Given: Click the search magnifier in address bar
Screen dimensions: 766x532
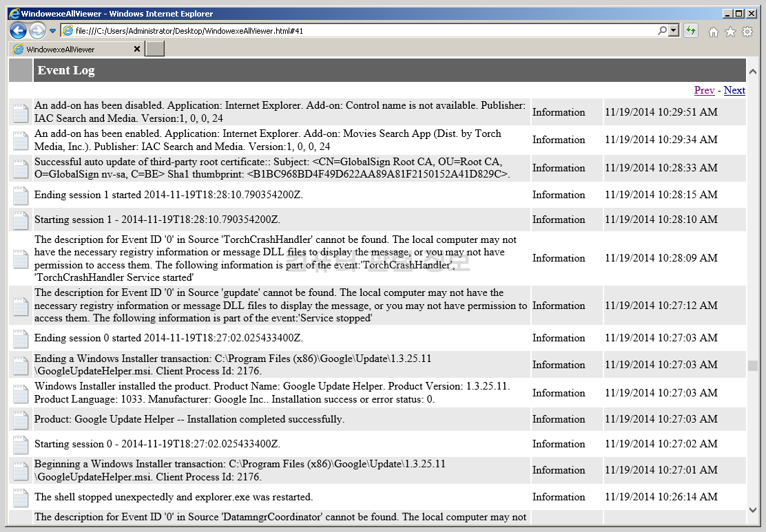Looking at the screenshot, I should click(x=662, y=31).
